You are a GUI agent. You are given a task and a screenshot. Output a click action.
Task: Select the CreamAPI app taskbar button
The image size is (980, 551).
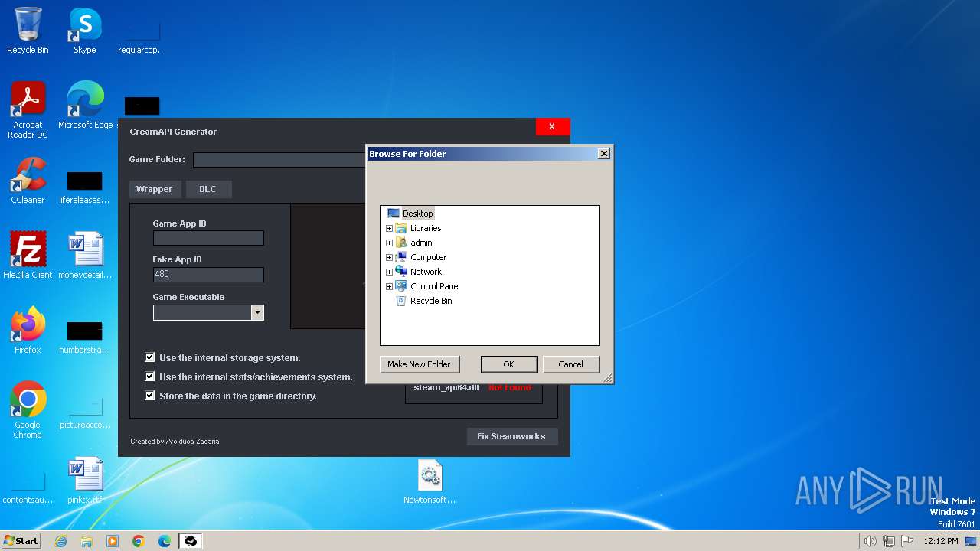[x=191, y=541]
